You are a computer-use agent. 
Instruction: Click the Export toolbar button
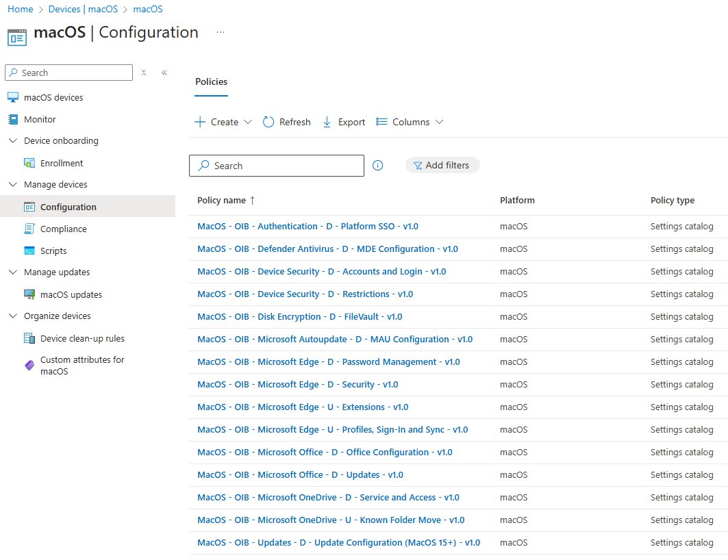coord(344,122)
